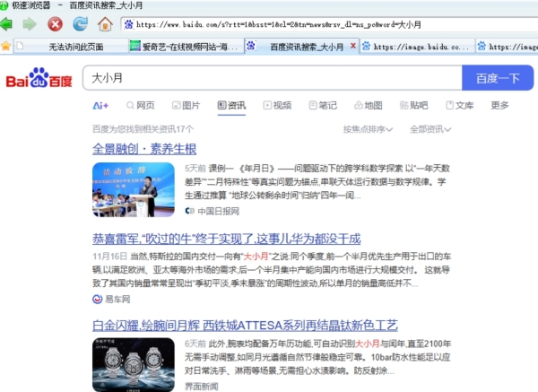Click the Baidu search input field
Image resolution: width=538 pixels, height=392 pixels.
pos(269,79)
